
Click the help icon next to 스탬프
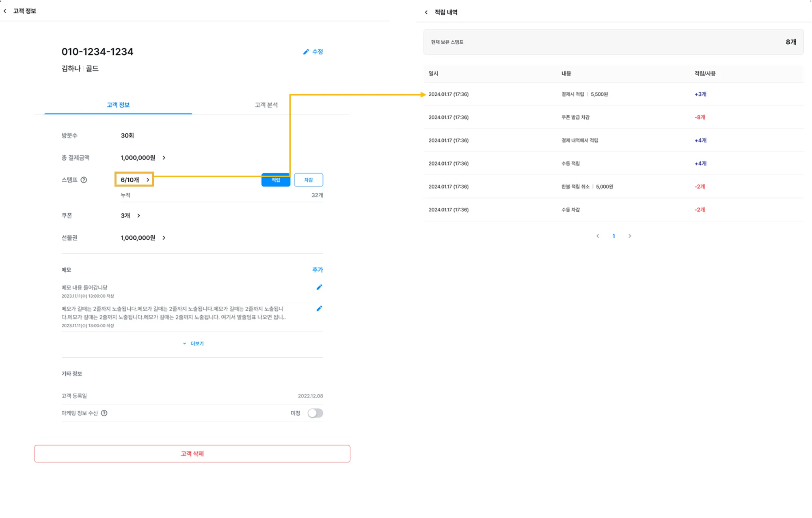[84, 180]
